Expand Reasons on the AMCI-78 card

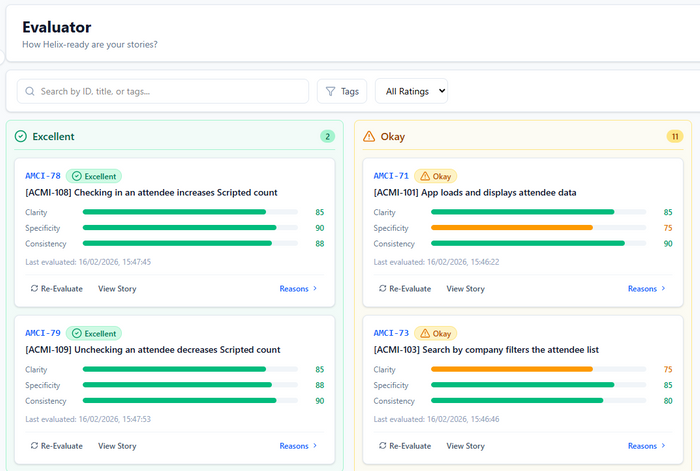pyautogui.click(x=298, y=289)
